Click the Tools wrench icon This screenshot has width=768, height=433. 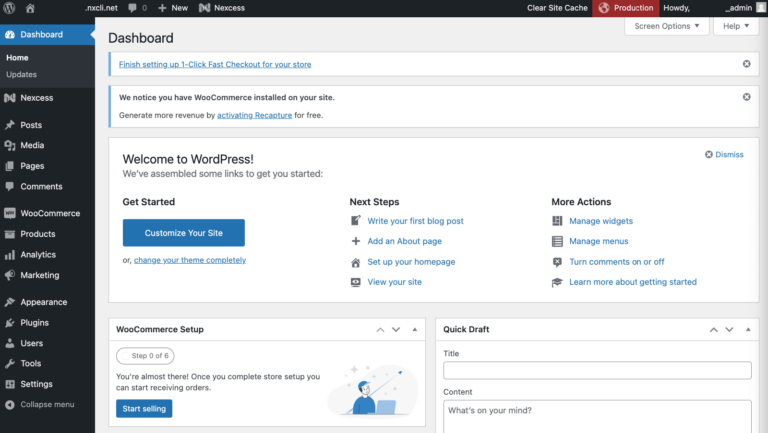[x=10, y=363]
